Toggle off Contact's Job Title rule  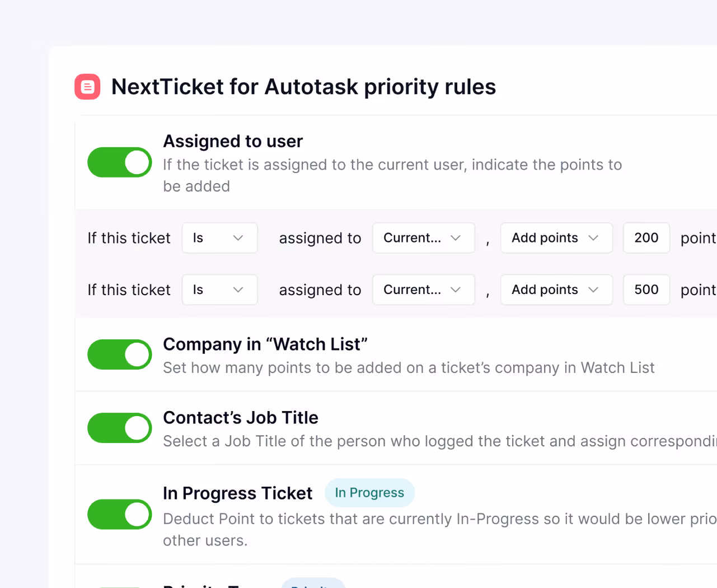click(x=120, y=428)
